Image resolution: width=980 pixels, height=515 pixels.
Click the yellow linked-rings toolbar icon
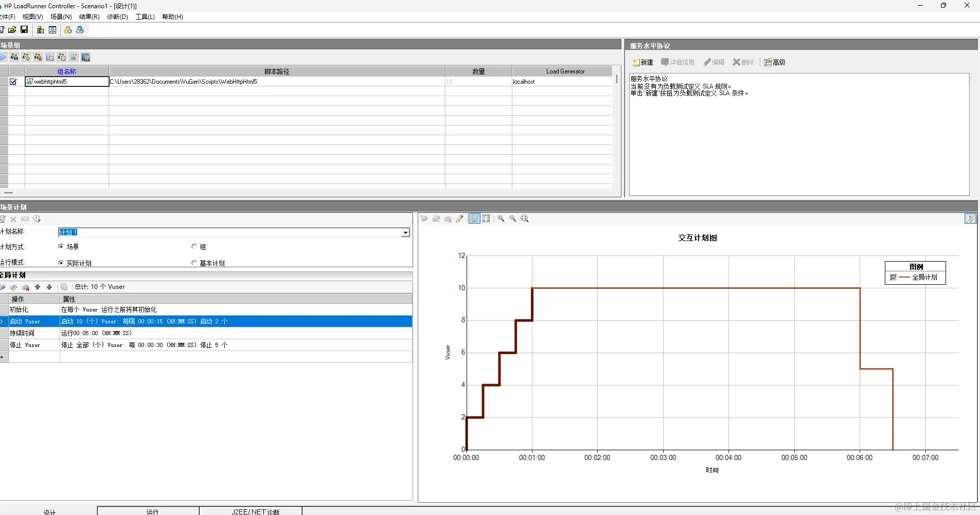(67, 30)
